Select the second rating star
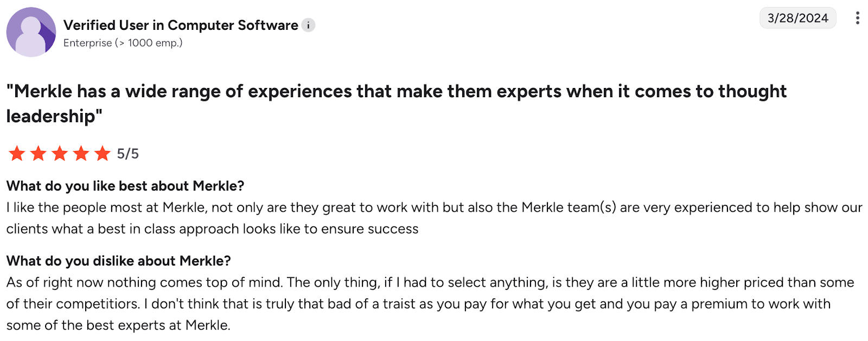This screenshot has height=341, width=868. [37, 154]
